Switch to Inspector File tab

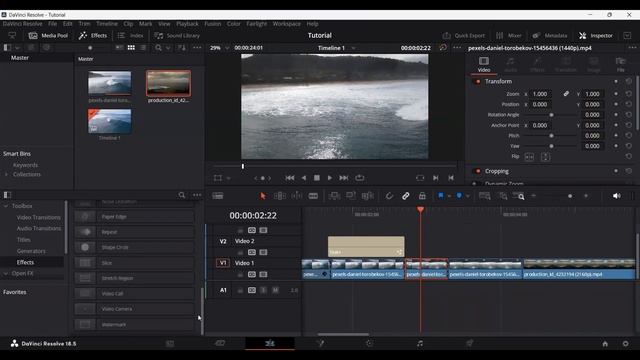click(621, 64)
